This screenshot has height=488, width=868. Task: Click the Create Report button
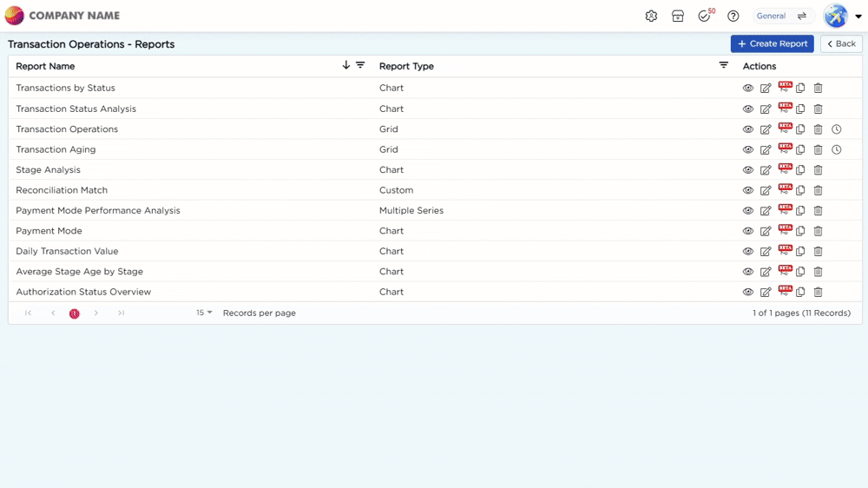coord(773,43)
